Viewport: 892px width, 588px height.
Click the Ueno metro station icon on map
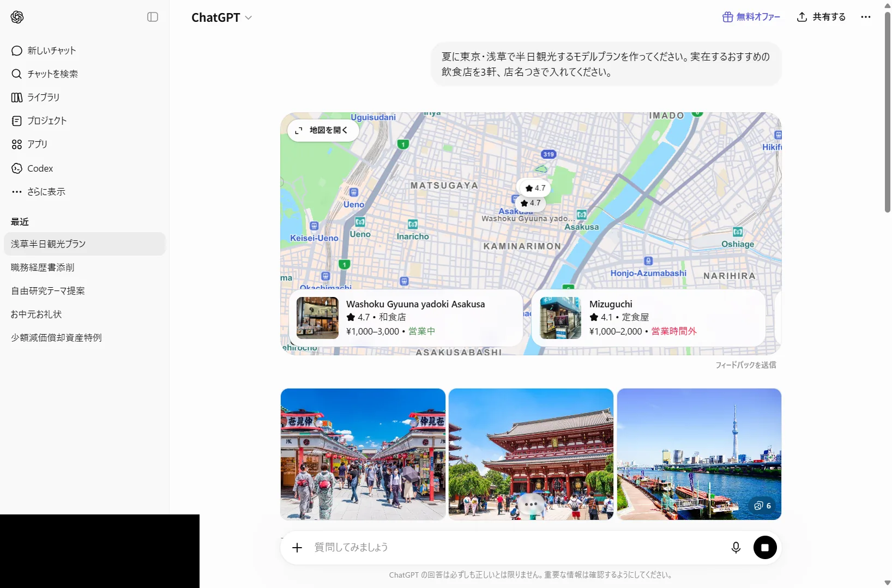354,192
